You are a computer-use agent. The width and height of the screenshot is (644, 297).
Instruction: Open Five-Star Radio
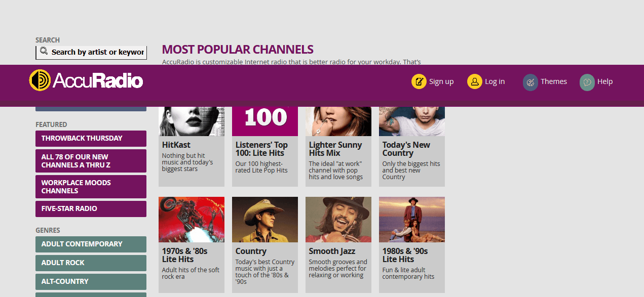point(91,208)
